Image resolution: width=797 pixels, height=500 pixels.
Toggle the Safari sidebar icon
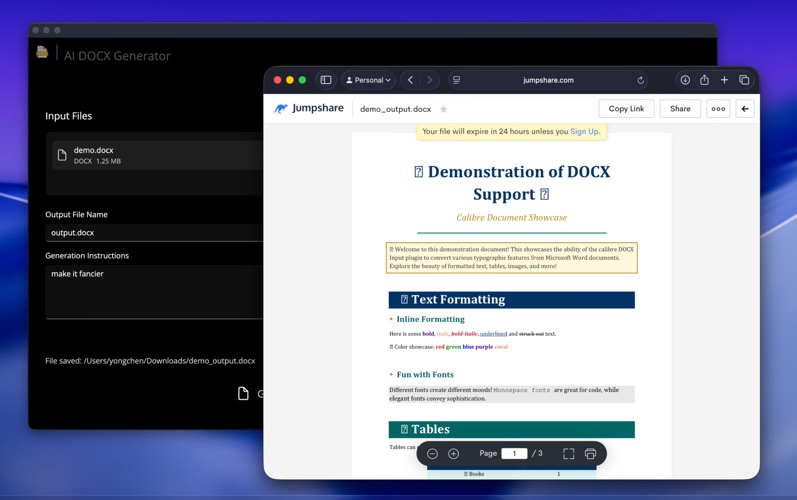tap(326, 80)
